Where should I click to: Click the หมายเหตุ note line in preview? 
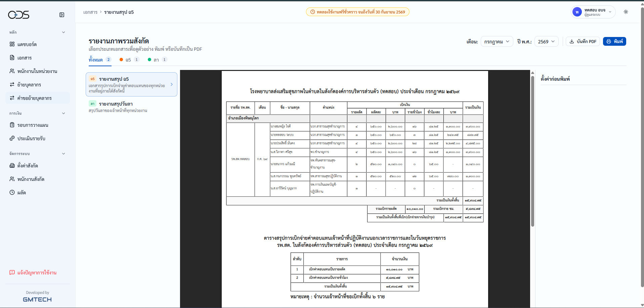point(338,297)
